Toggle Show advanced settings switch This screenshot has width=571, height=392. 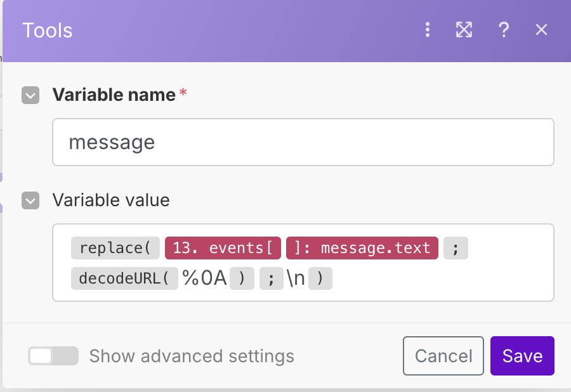(x=53, y=356)
